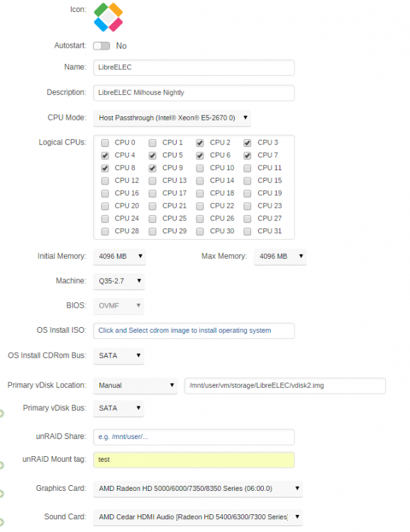The height and width of the screenshot is (532, 410).
Task: Click the add icon beside unRAID Mount tag
Action: pyautogui.click(x=1, y=465)
